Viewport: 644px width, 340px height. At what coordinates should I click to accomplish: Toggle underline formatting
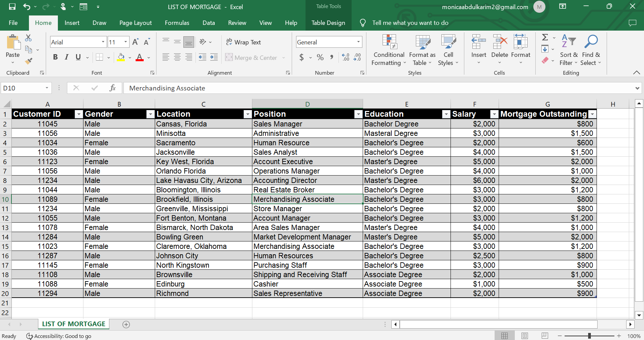pyautogui.click(x=78, y=57)
